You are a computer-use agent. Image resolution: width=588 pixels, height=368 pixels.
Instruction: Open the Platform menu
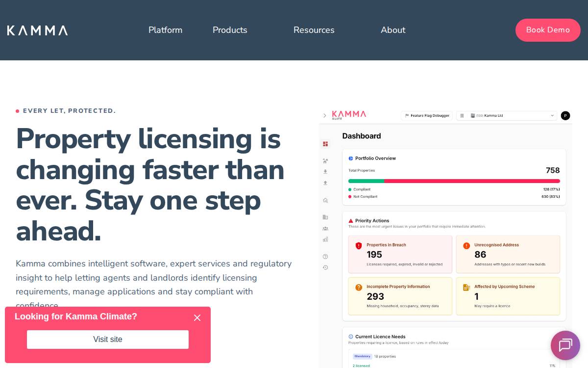pyautogui.click(x=165, y=30)
